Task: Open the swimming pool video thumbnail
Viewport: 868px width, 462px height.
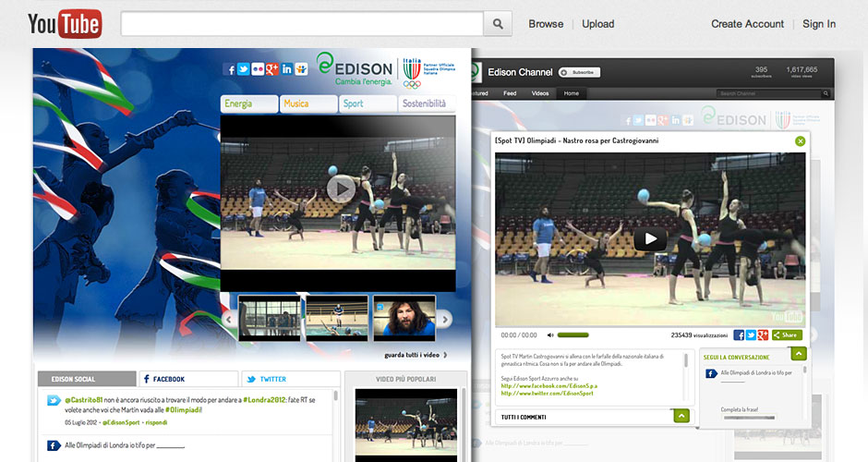Action: click(336, 318)
